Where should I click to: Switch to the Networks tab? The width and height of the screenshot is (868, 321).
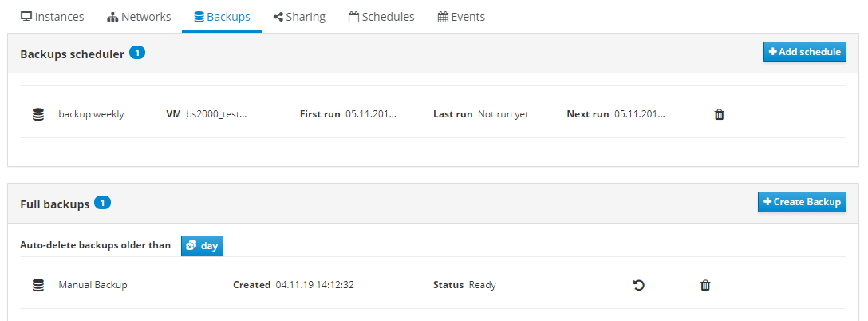click(139, 17)
